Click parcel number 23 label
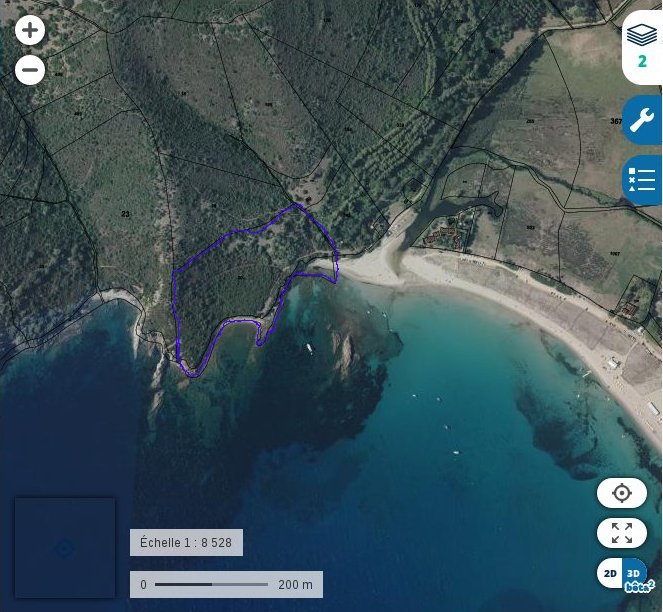 pyautogui.click(x=126, y=214)
